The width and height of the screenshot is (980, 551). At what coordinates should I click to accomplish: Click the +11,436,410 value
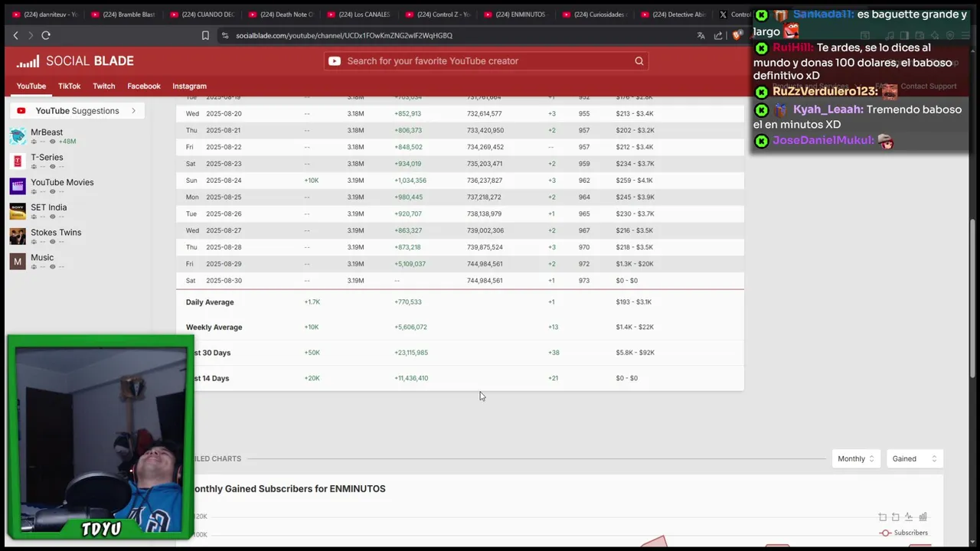[411, 378]
